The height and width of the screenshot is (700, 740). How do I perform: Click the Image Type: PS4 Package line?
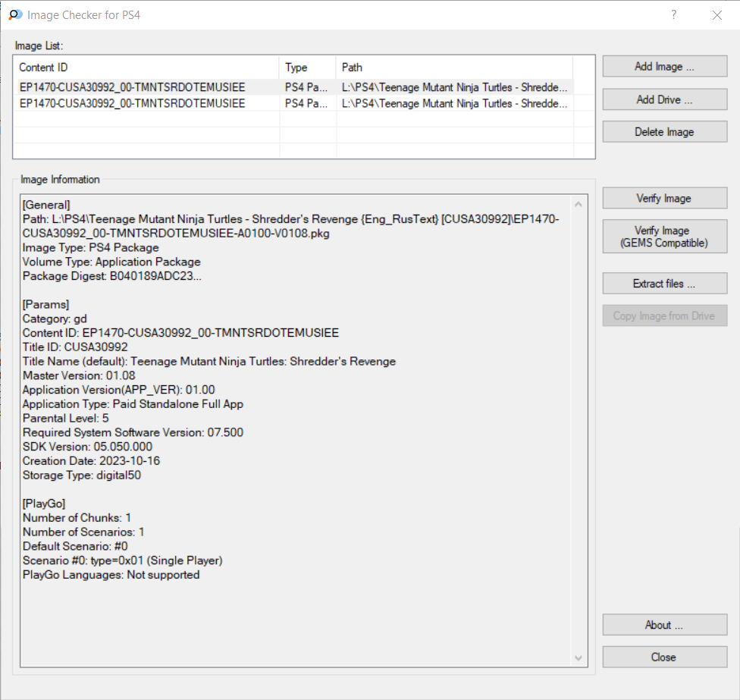91,248
